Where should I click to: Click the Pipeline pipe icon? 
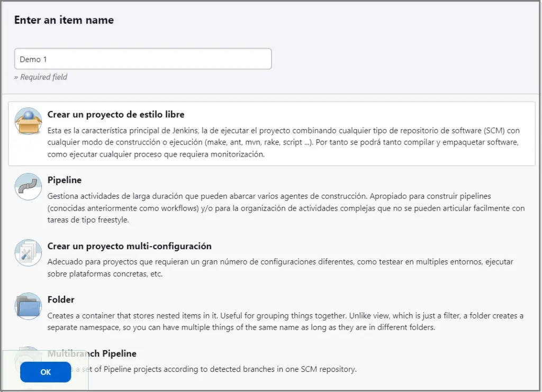click(x=29, y=187)
